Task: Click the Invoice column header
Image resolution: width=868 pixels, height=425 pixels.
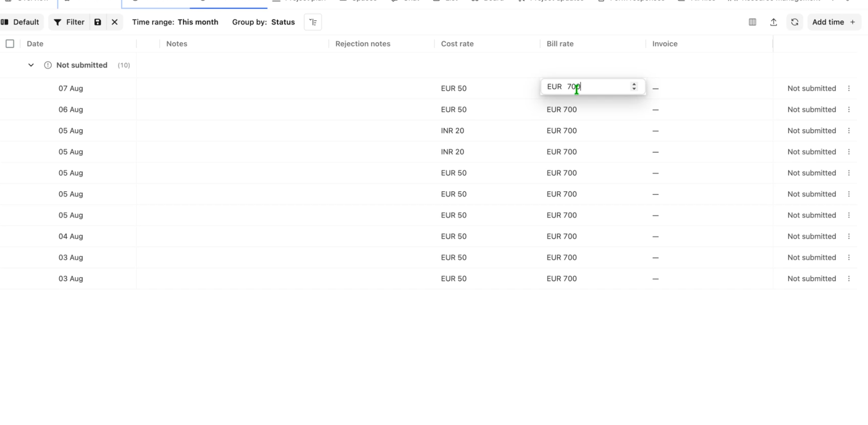Action: click(x=665, y=44)
